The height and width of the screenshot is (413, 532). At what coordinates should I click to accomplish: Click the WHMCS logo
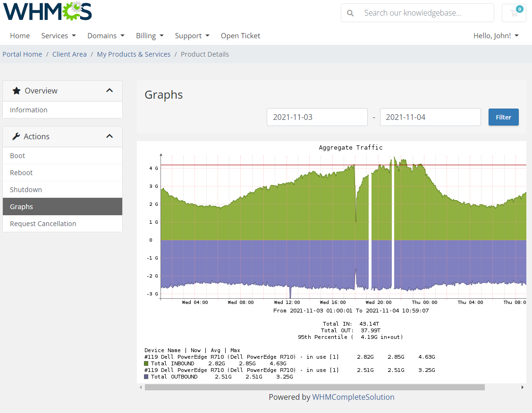pos(48,11)
